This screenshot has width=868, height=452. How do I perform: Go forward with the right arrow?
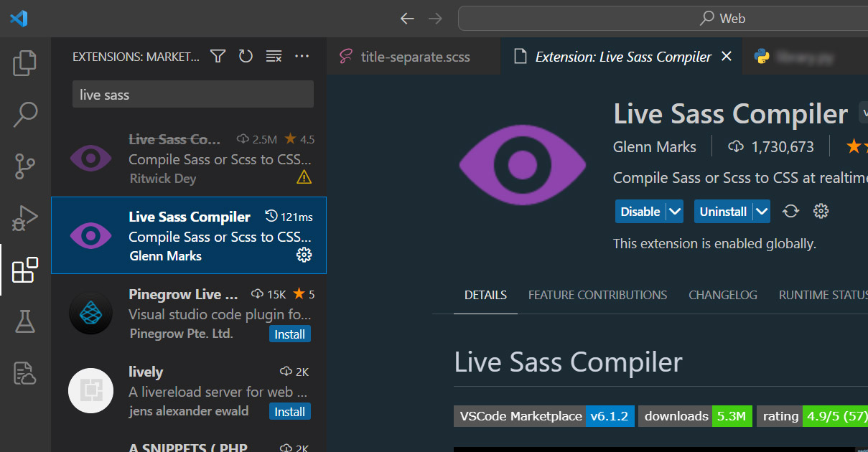pos(435,19)
